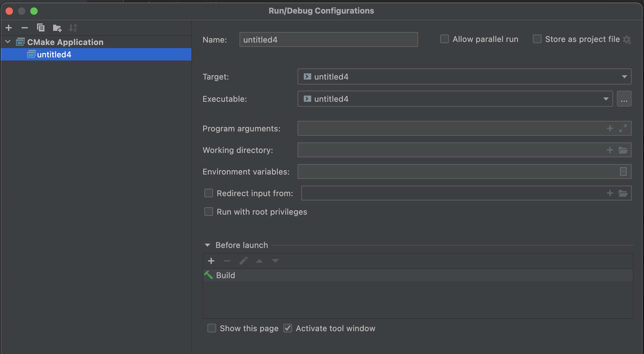This screenshot has width=644, height=354.
Task: Open the Target dropdown
Action: [x=625, y=76]
